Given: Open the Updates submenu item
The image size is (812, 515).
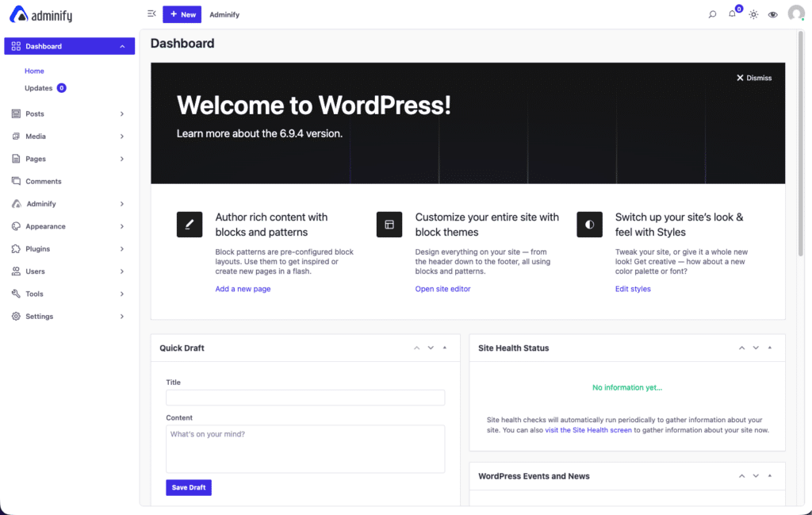Looking at the screenshot, I should coord(38,88).
